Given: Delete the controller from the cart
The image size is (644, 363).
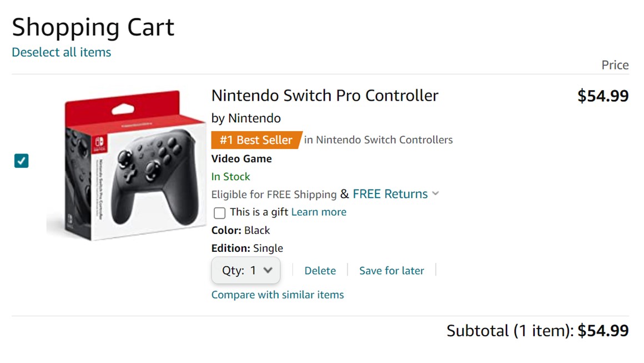Looking at the screenshot, I should coord(320,271).
